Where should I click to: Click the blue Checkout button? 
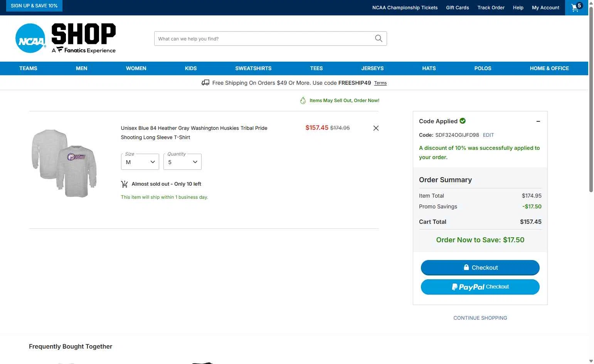(480, 267)
